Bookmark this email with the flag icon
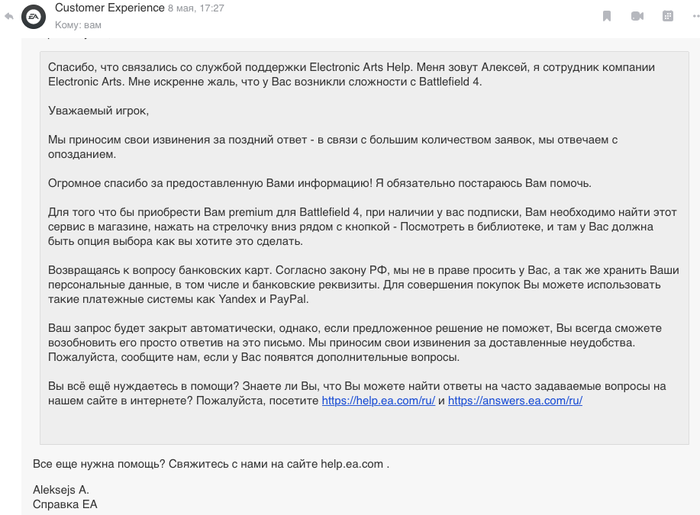The image size is (700, 515). point(607,16)
